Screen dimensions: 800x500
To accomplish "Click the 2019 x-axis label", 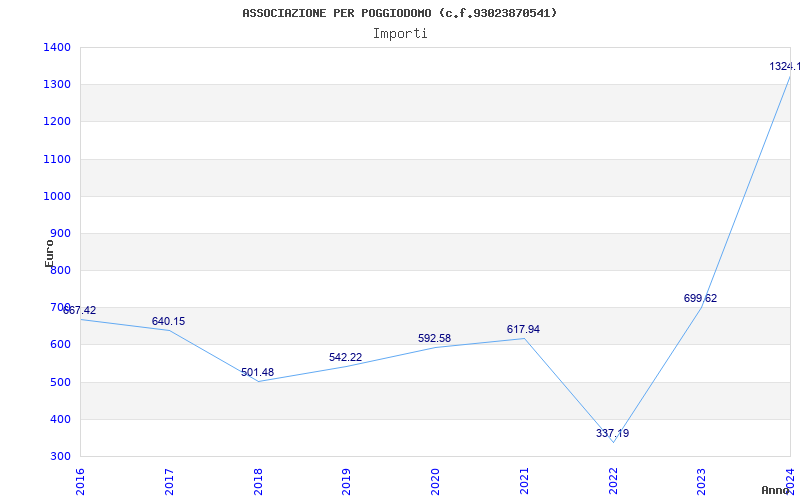I will tap(346, 482).
